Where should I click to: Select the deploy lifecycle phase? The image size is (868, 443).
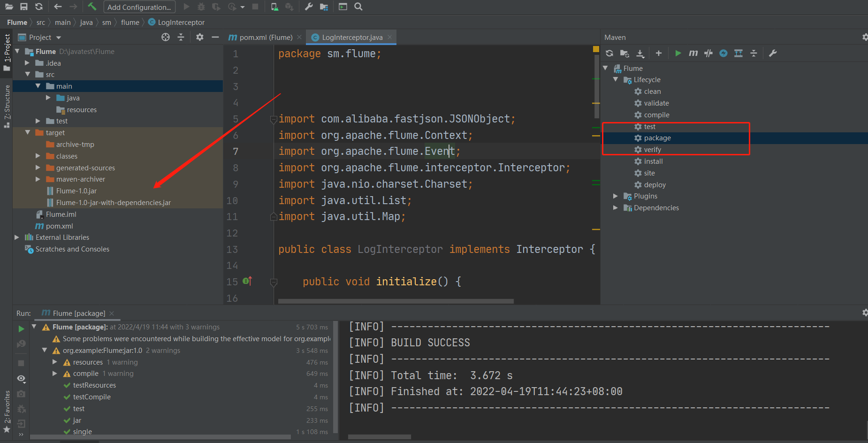[x=655, y=184]
